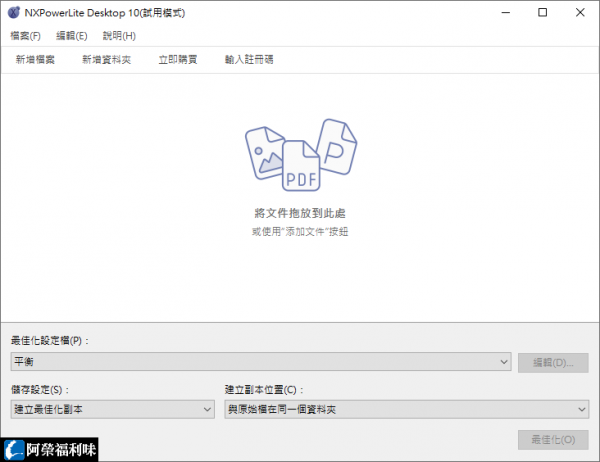Open the 說明(H) menu
Screen dimensions: 600x462
[x=119, y=36]
